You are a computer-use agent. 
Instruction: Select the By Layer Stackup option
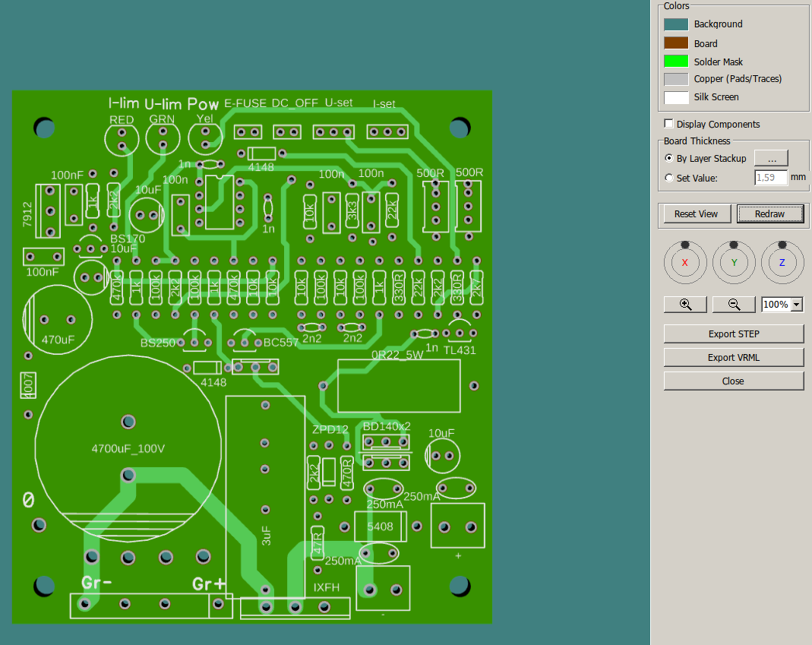[669, 158]
